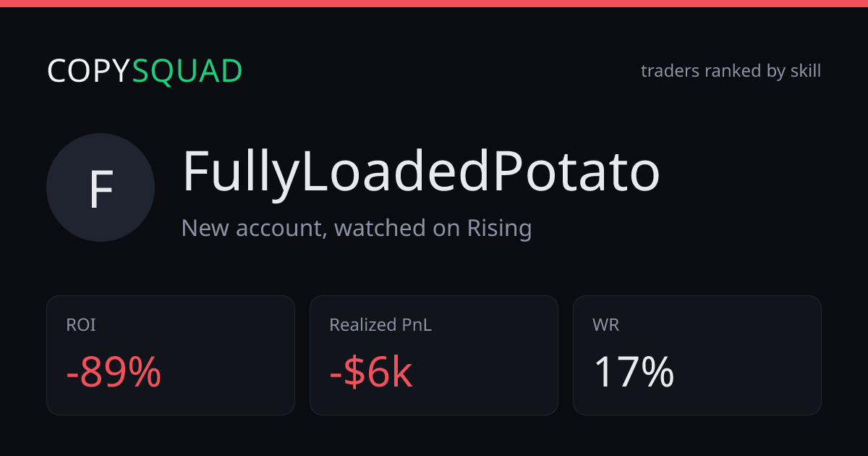Click the -89% ROI value
This screenshot has height=456, width=868.
tap(114, 373)
